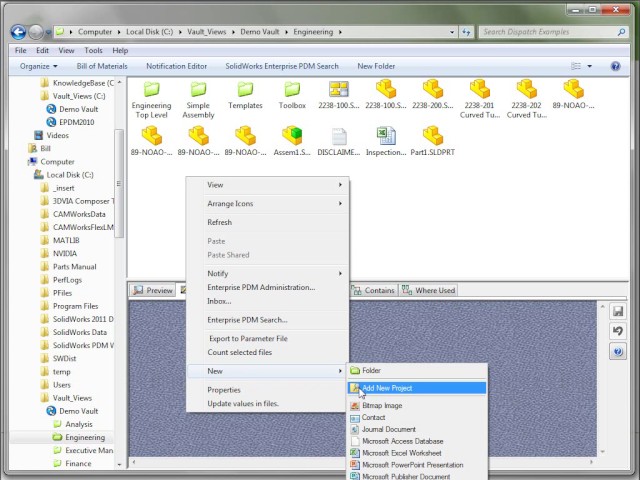Click Computer in the address breadcrumb
The image size is (640, 480).
click(95, 32)
